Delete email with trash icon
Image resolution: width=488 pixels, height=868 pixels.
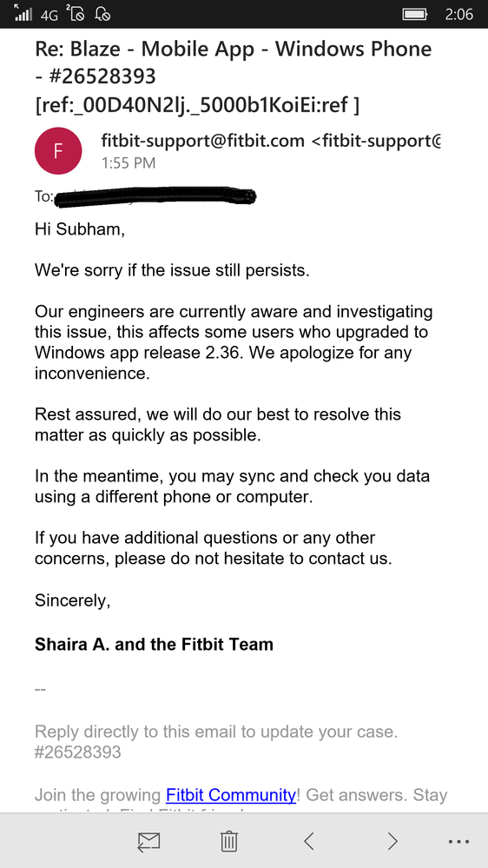point(229,841)
